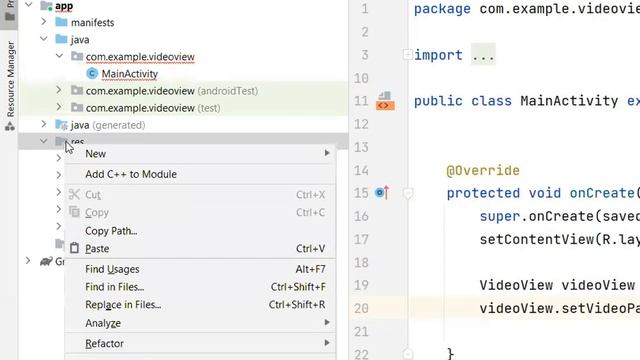Collapse the com.example.videoview package

[x=59, y=56]
